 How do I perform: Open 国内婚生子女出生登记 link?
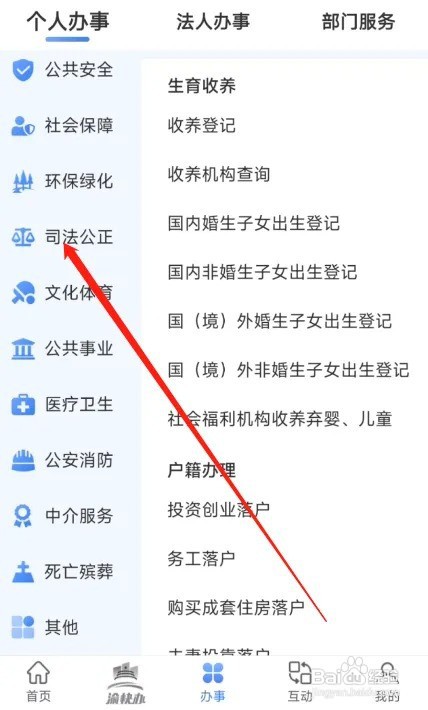tap(254, 223)
